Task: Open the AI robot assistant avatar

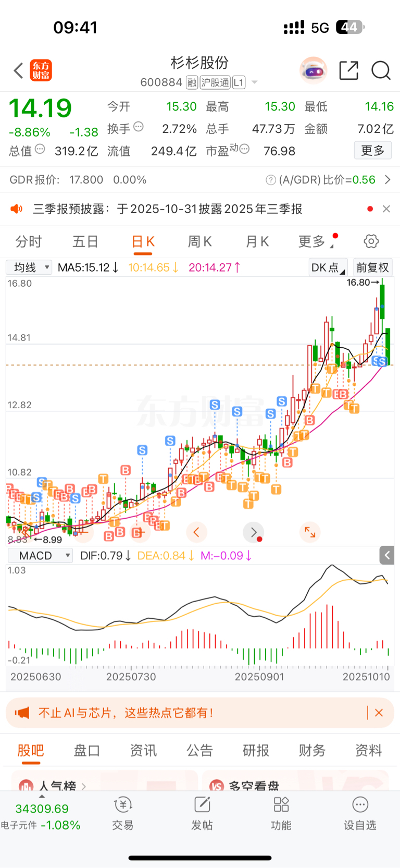Action: tap(313, 70)
